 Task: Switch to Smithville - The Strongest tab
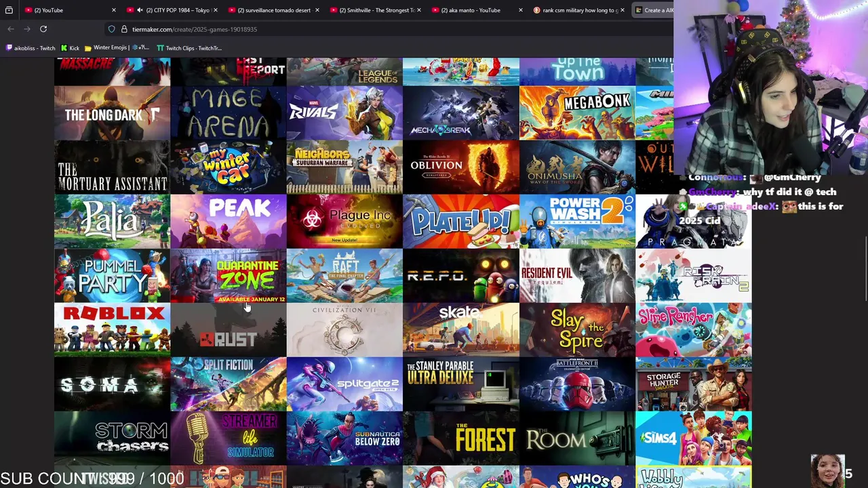(x=374, y=10)
